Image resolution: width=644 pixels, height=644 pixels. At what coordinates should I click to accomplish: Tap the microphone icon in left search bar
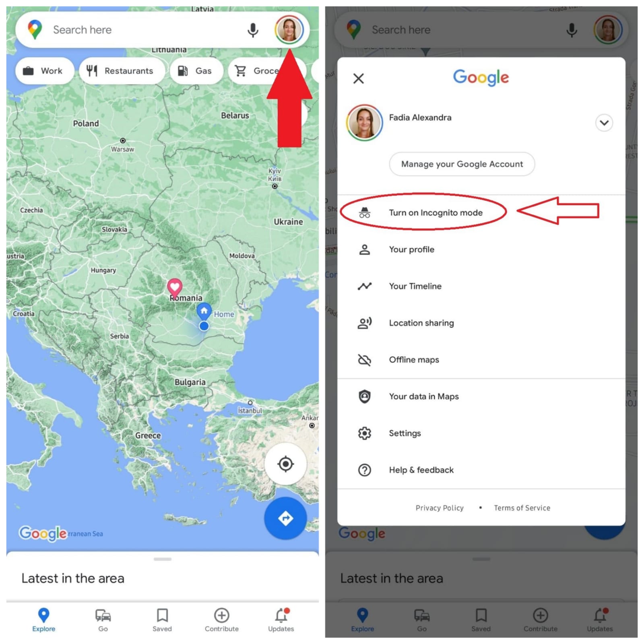click(253, 30)
